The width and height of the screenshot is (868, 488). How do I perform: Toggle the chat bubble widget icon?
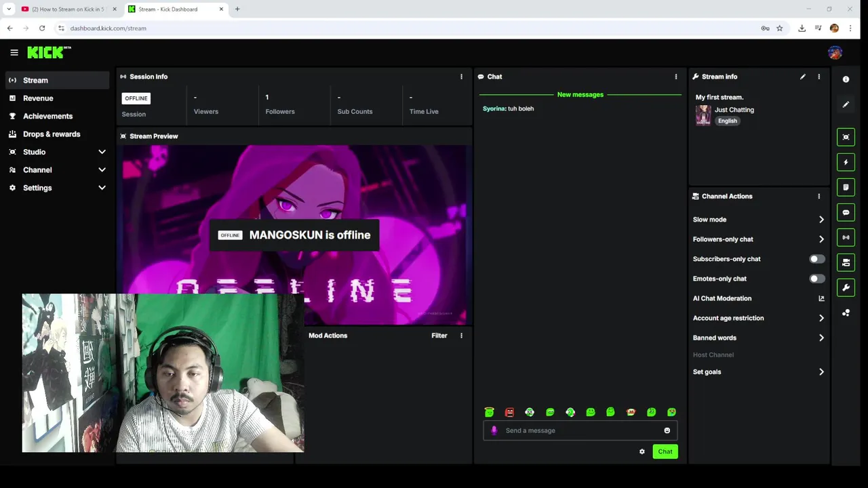(846, 212)
